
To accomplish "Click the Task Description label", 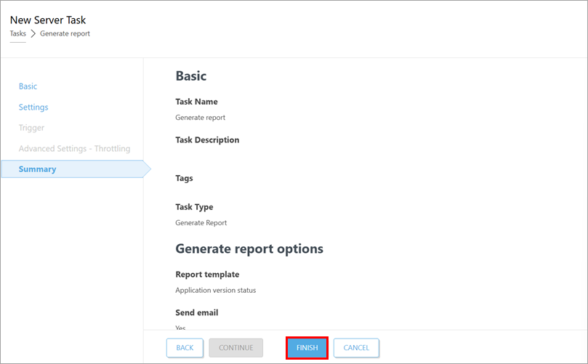I will pos(207,139).
